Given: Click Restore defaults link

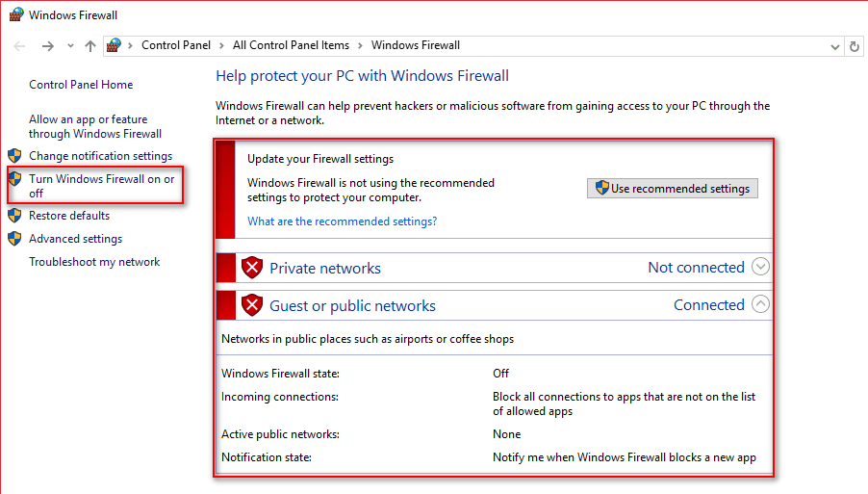Looking at the screenshot, I should pos(69,216).
